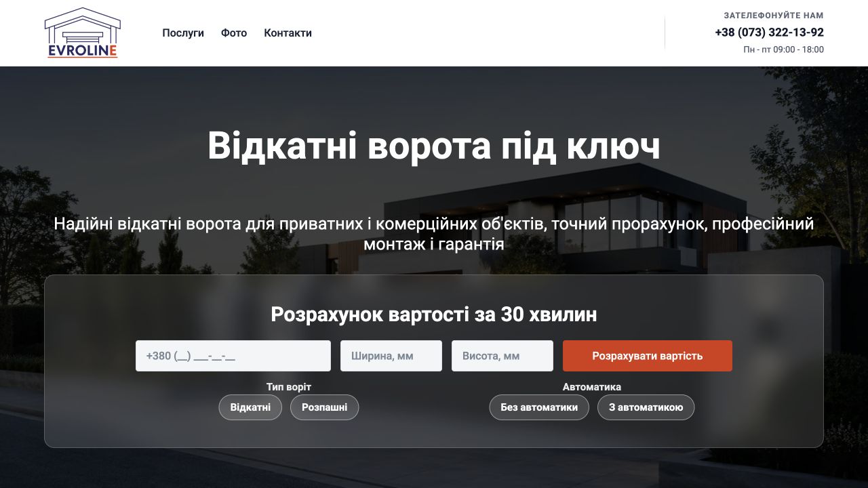Select the Відкатні gate type

tap(250, 407)
